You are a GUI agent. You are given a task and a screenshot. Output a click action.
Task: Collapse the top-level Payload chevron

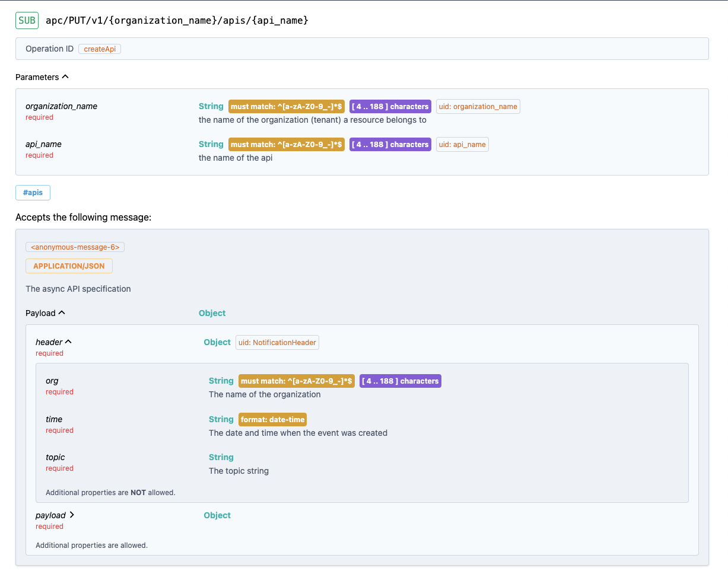coord(62,313)
